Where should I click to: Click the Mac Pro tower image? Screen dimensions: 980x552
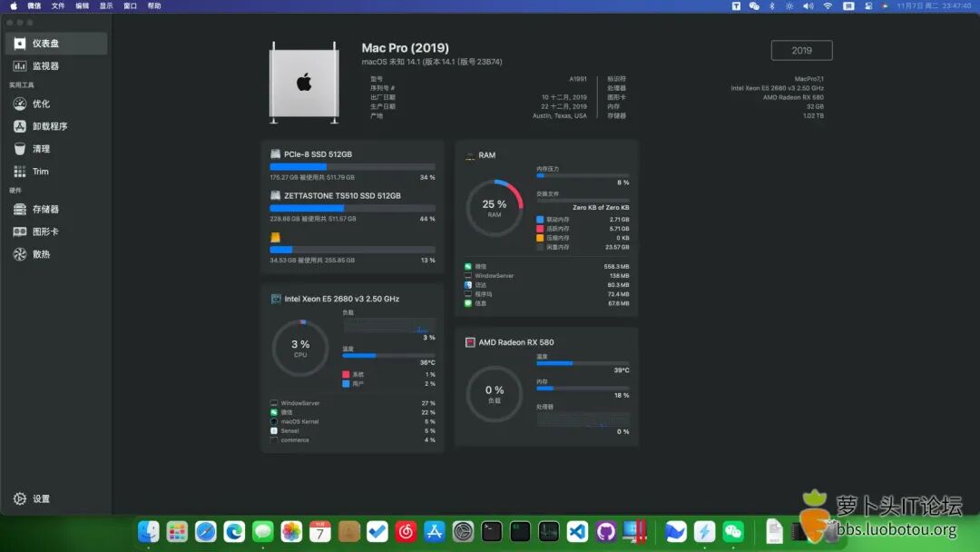click(304, 83)
